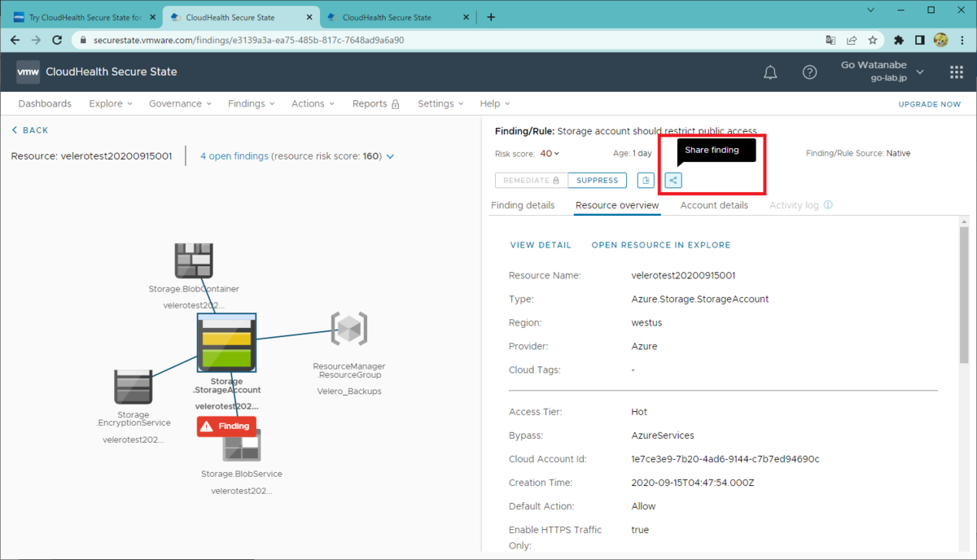Image resolution: width=977 pixels, height=560 pixels.
Task: Switch to the Try CloudHealth Secure State tab
Action: [83, 17]
